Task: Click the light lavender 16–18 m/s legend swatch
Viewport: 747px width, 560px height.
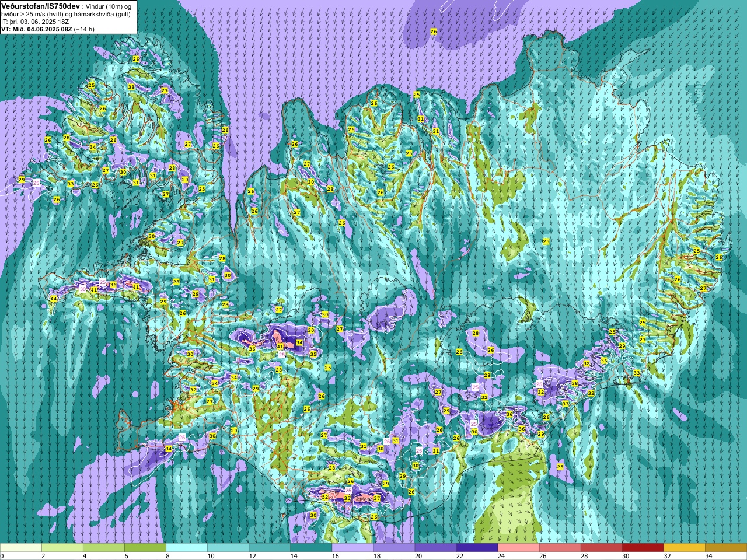Action: tap(352, 548)
